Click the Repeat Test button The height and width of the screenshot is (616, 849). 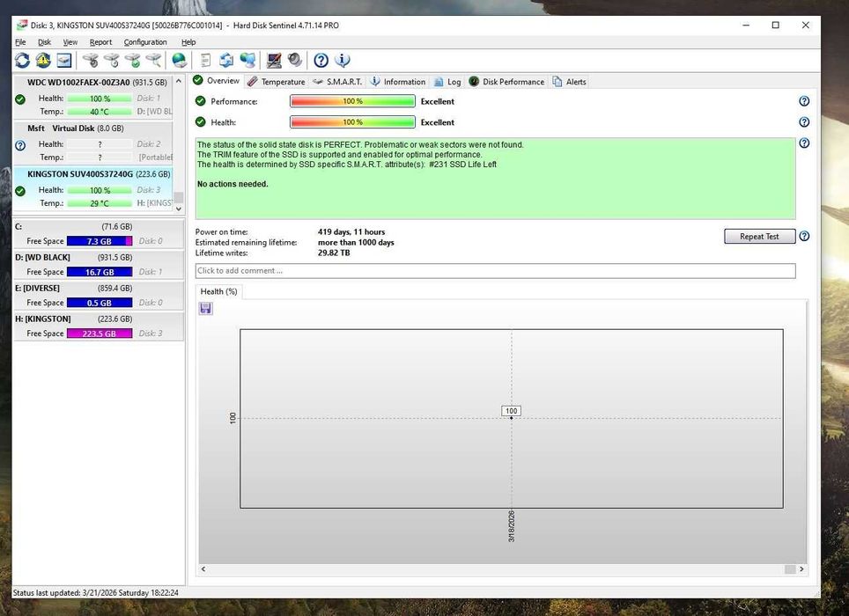coord(760,237)
